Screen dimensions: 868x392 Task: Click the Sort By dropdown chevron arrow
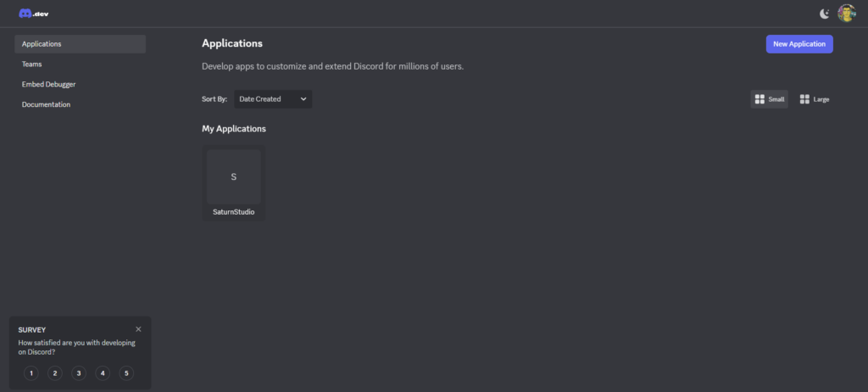click(303, 99)
